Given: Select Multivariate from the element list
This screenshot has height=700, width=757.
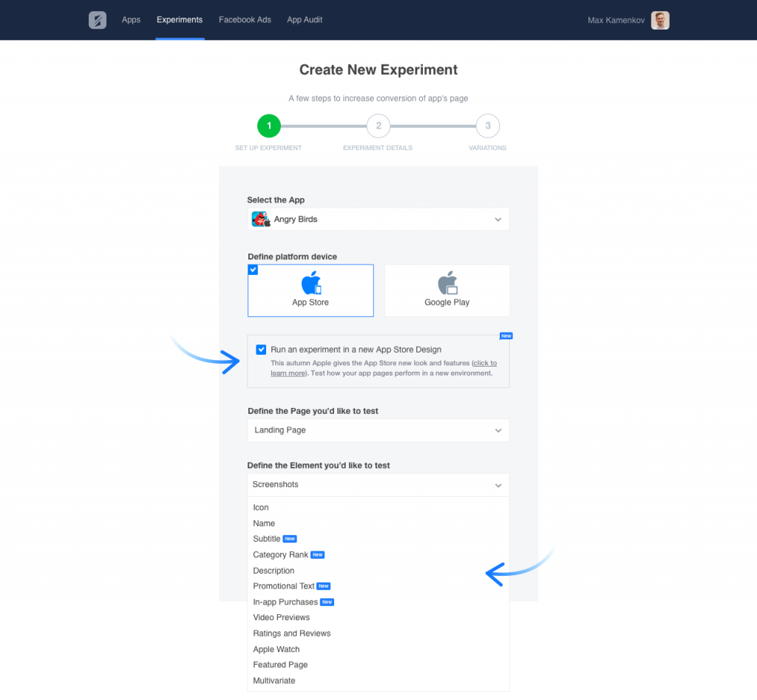Looking at the screenshot, I should point(274,680).
